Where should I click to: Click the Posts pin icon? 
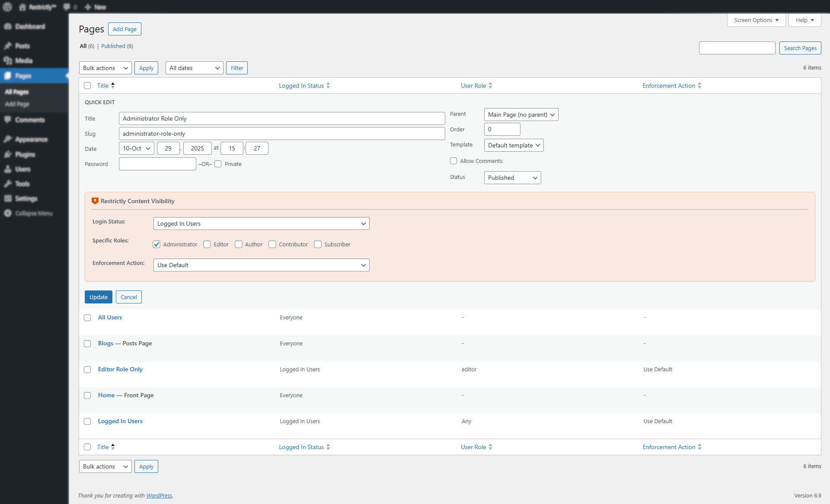[8, 46]
